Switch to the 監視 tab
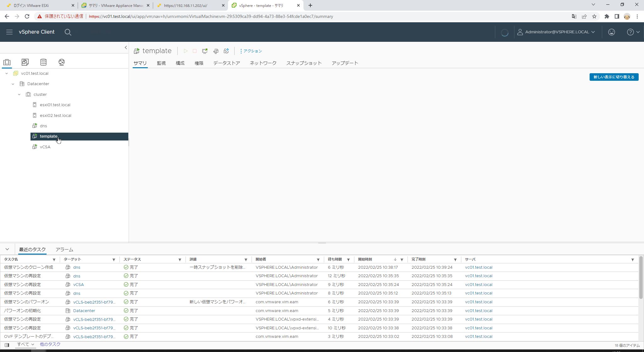The width and height of the screenshot is (644, 352). [x=161, y=63]
